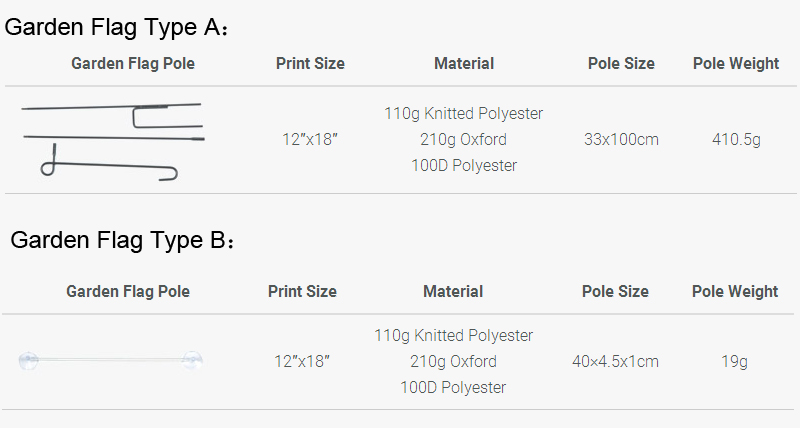Click 110g Knitted Polyester in Type B row
800x428 pixels.
point(453,335)
